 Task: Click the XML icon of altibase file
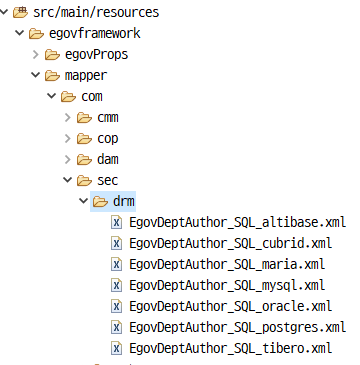click(116, 223)
